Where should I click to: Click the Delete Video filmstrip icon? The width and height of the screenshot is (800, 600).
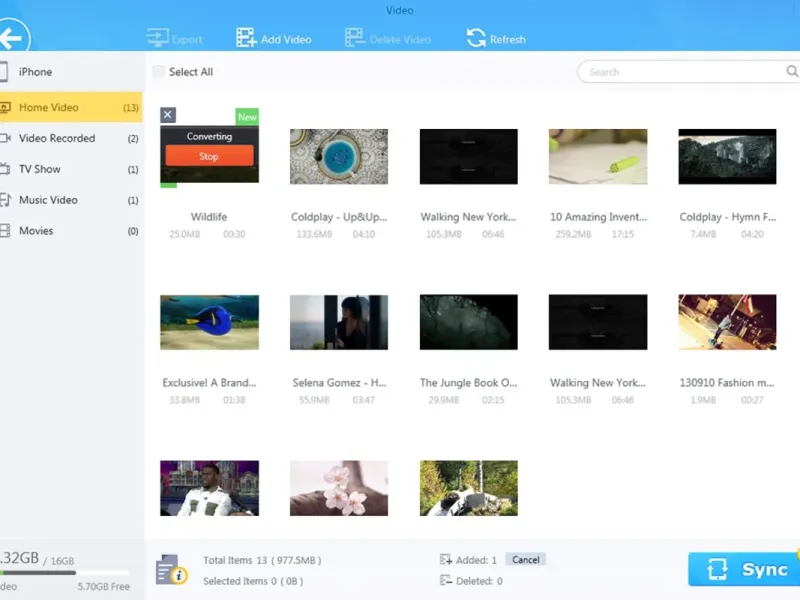pos(355,38)
